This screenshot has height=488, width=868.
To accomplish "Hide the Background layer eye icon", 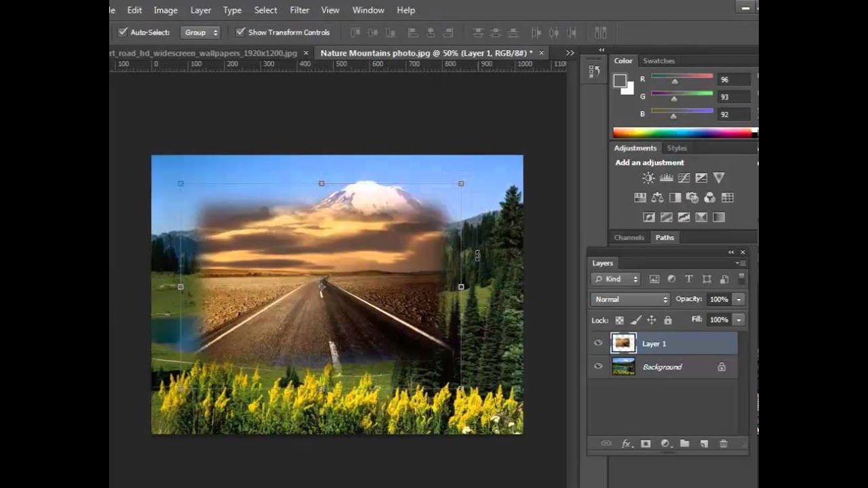I will (598, 367).
